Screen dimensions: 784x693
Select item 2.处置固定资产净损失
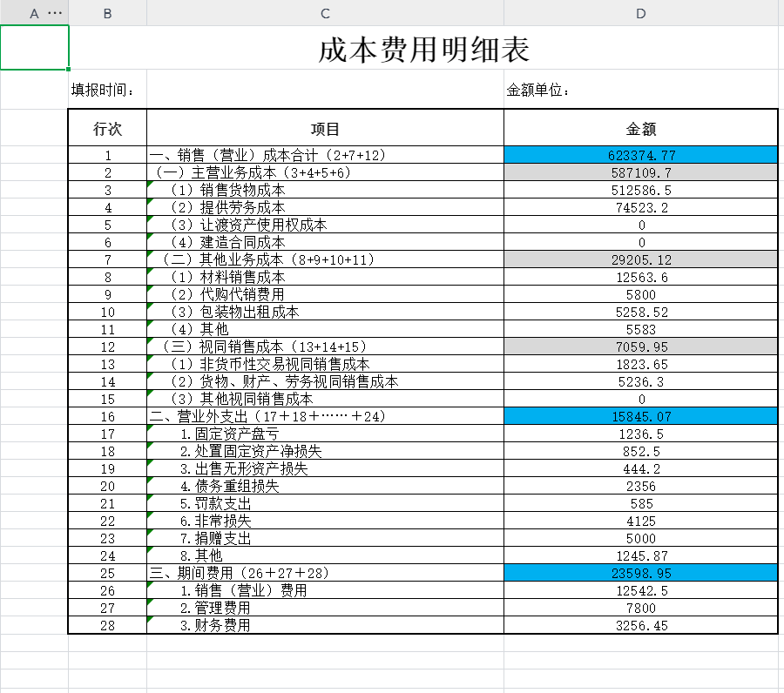pos(325,451)
